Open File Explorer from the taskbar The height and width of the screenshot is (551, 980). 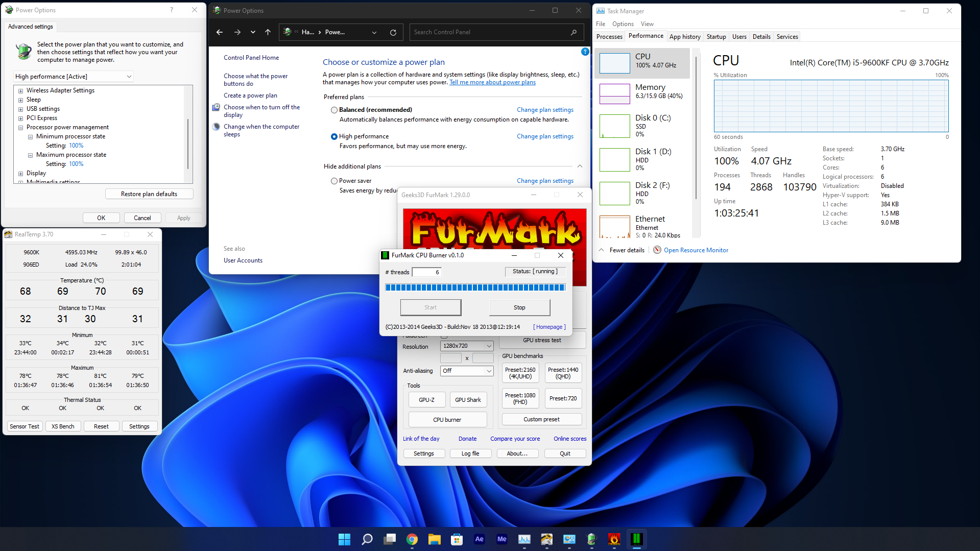coord(435,539)
